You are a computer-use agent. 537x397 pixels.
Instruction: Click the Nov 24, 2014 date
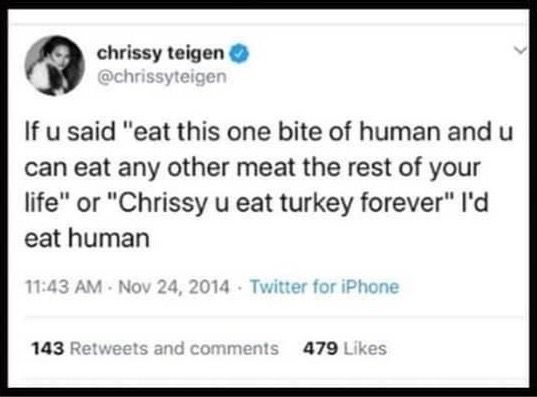tap(174, 287)
